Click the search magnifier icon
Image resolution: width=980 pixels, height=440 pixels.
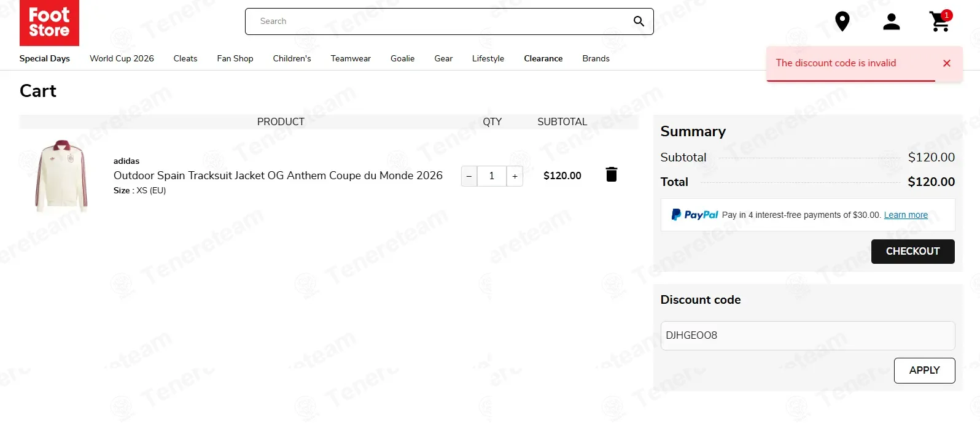pyautogui.click(x=639, y=21)
